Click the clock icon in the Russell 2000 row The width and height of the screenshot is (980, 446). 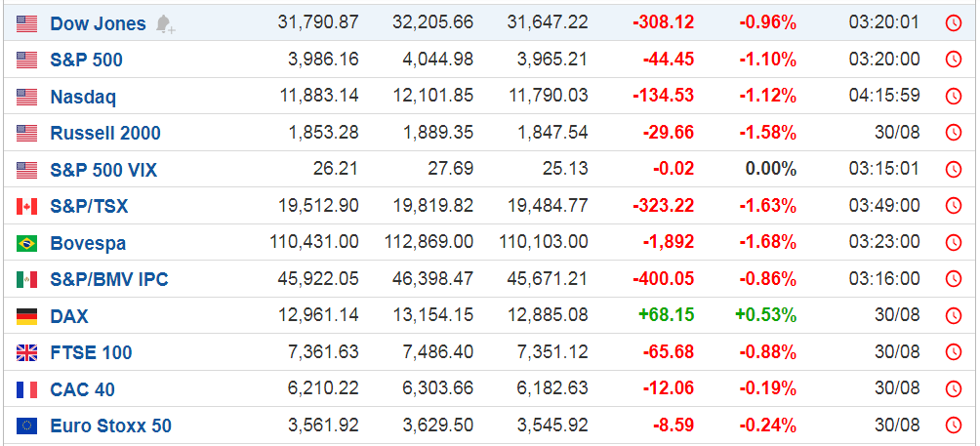tap(953, 133)
